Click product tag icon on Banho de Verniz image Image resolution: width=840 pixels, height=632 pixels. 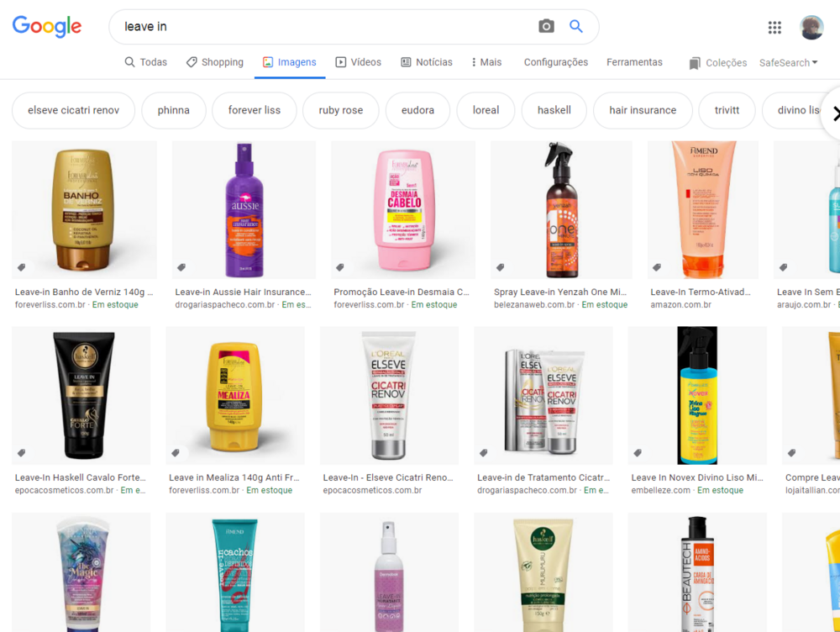coord(22,267)
